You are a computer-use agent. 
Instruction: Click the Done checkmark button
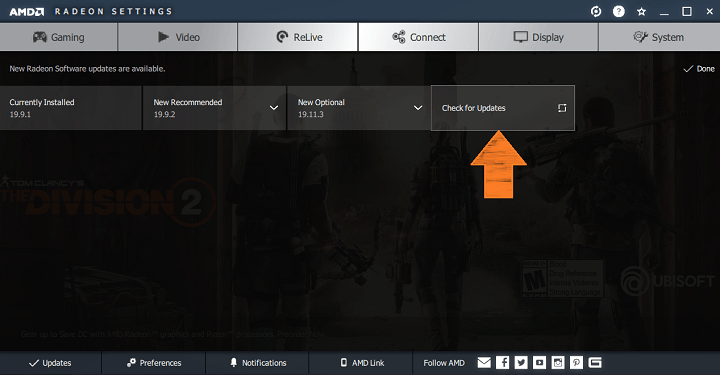(699, 69)
